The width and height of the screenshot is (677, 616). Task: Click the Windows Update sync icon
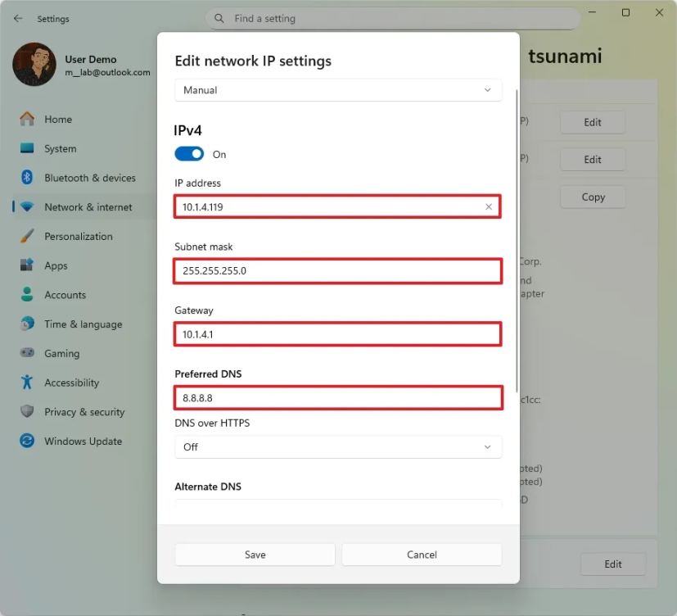27,442
